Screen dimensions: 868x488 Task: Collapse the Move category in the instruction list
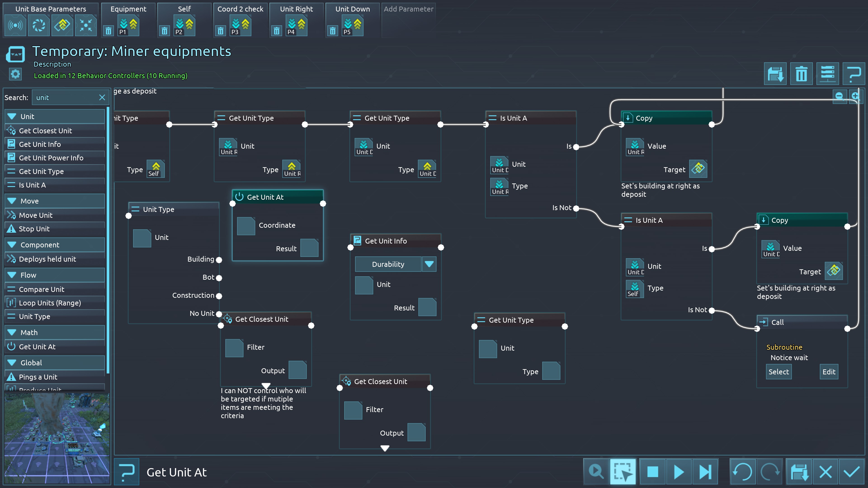coord(12,201)
